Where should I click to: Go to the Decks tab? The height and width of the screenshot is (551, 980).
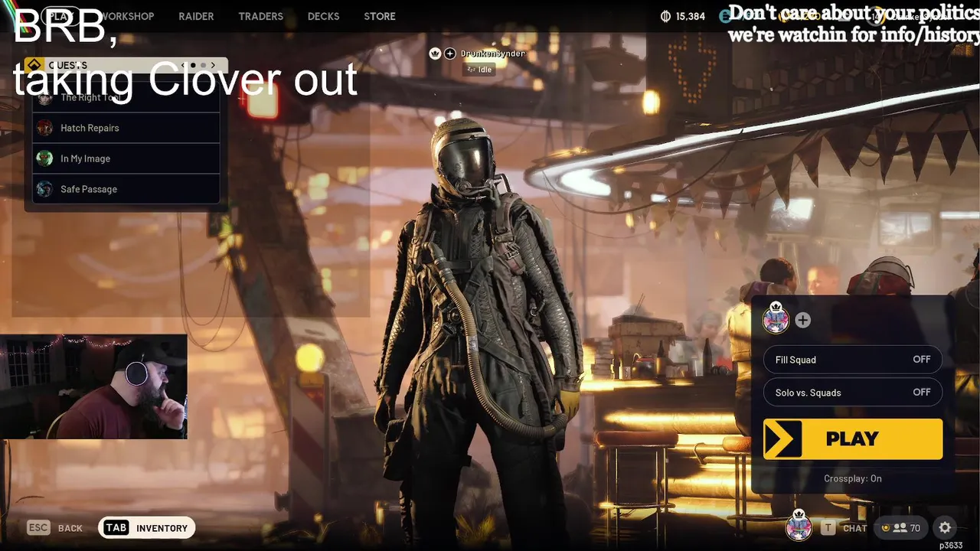[323, 16]
